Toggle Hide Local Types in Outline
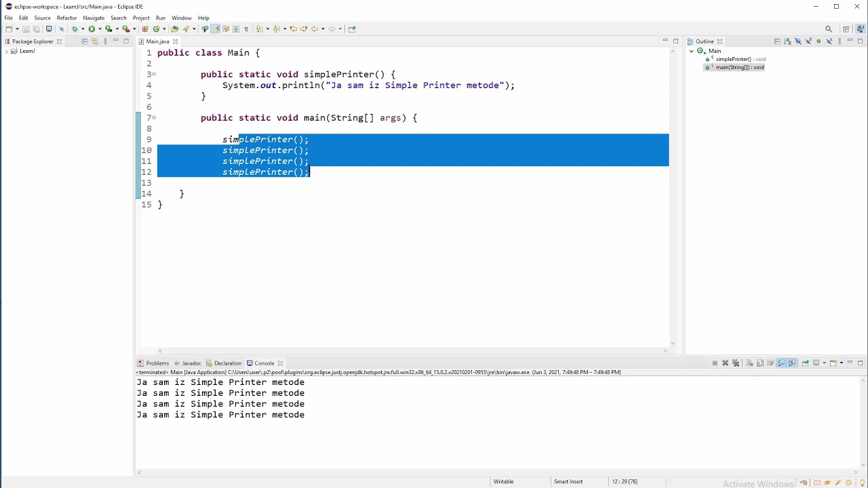The width and height of the screenshot is (868, 488). pos(829,41)
